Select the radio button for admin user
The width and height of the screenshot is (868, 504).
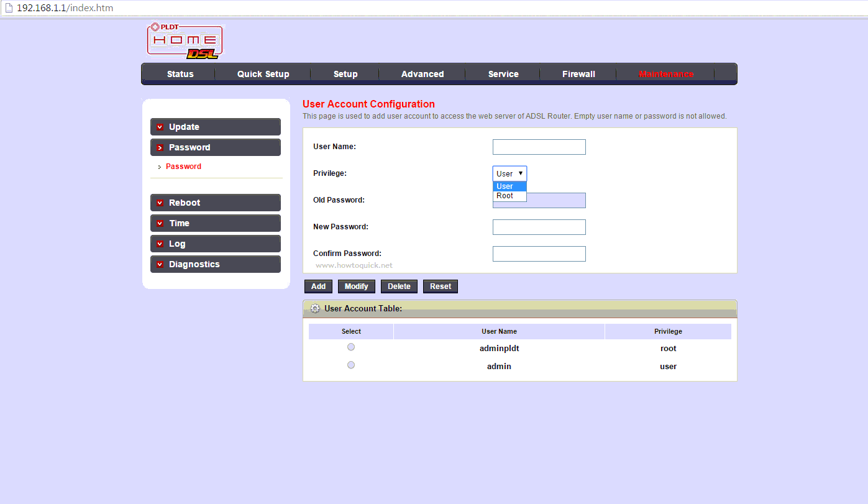coord(350,364)
